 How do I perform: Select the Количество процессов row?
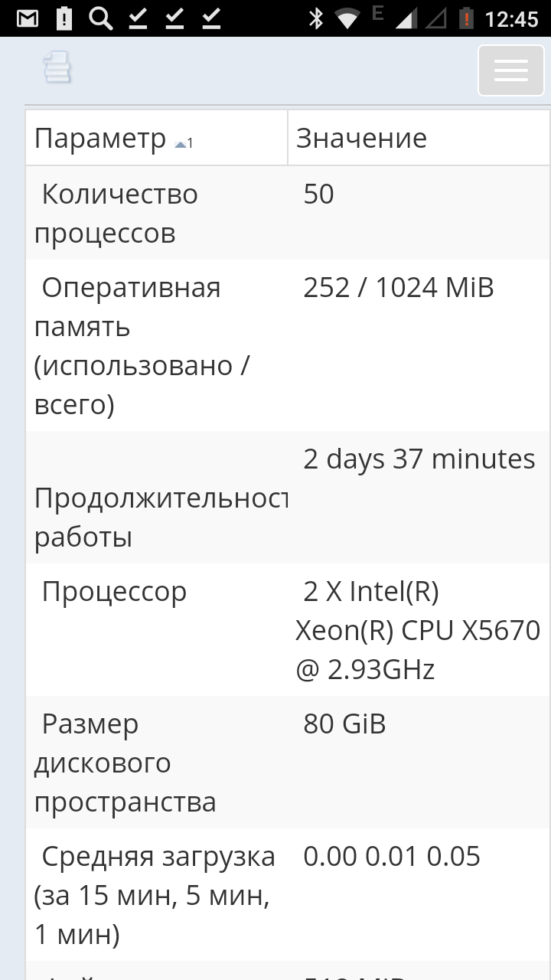pyautogui.click(x=116, y=214)
